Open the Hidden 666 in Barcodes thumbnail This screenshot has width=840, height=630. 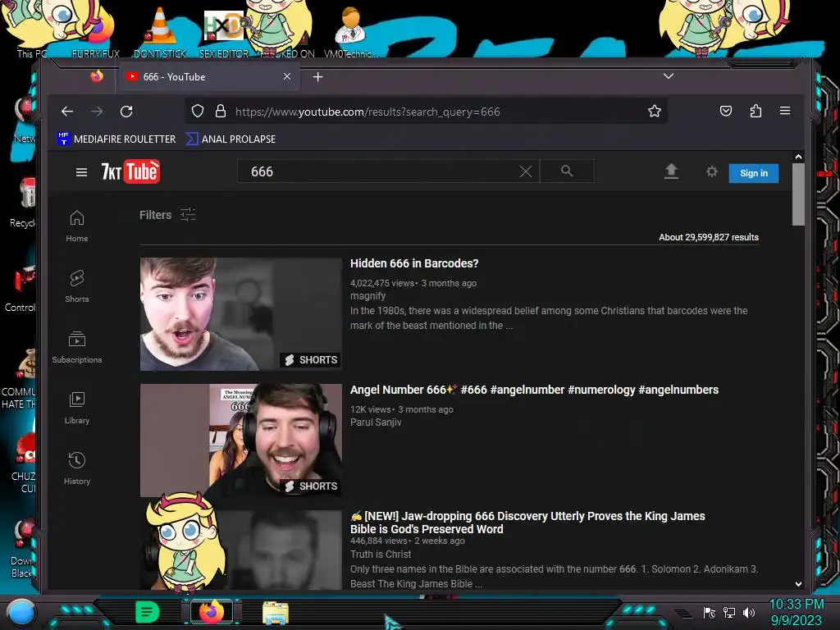(241, 314)
